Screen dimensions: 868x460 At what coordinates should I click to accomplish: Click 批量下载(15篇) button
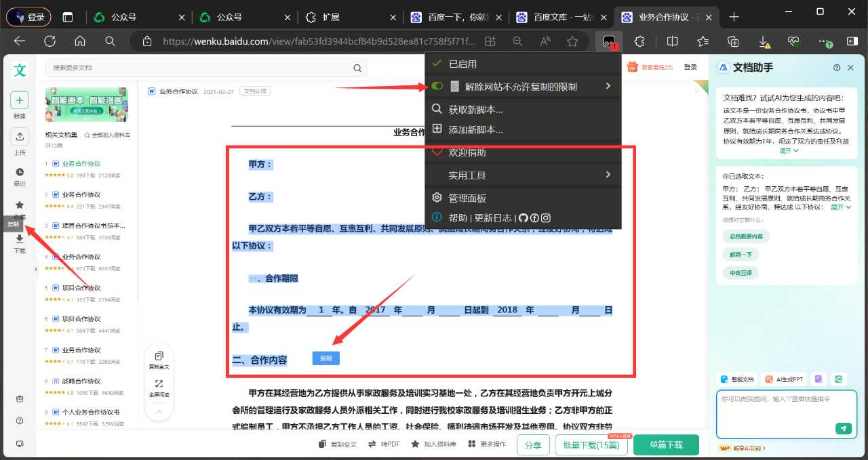pos(593,445)
